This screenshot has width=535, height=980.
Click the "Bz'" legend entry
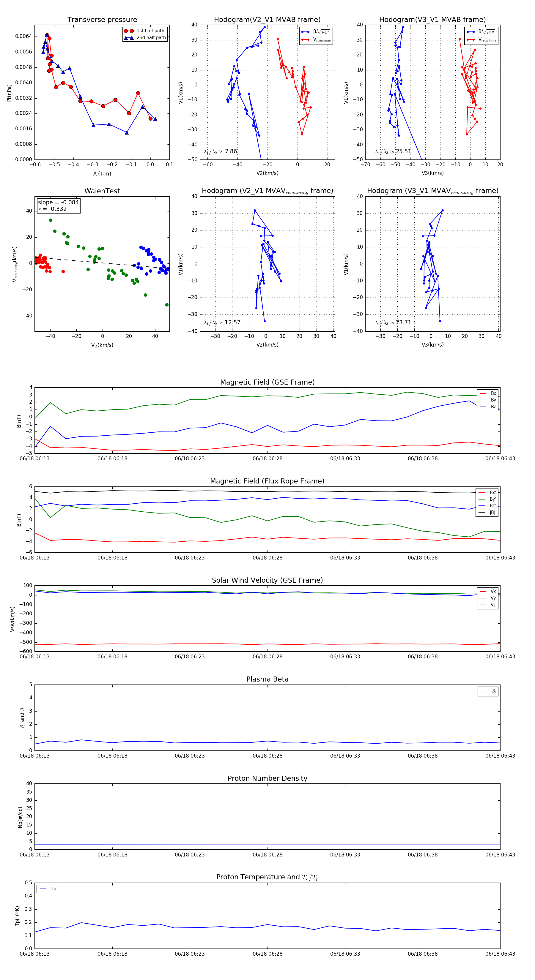[x=487, y=506]
